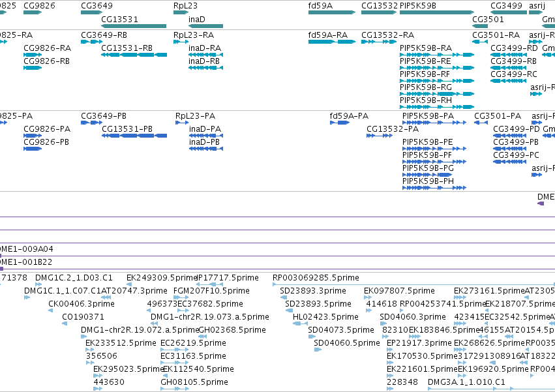
Task: Select EST EK097807.5prime
Action: [x=368, y=297]
